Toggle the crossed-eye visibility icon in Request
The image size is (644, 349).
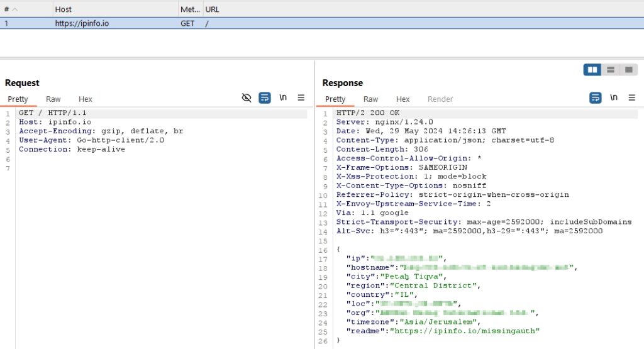coord(247,97)
